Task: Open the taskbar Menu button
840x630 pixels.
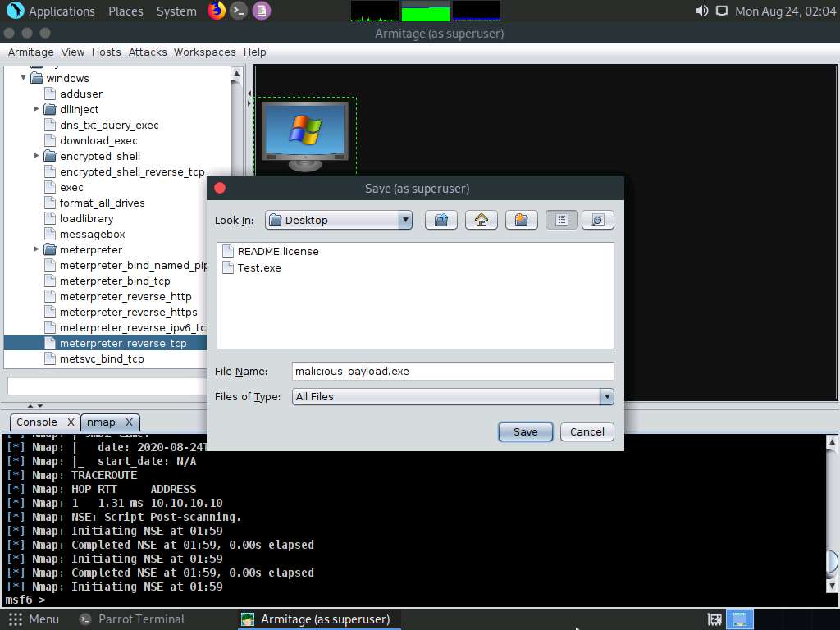Action: [x=33, y=619]
